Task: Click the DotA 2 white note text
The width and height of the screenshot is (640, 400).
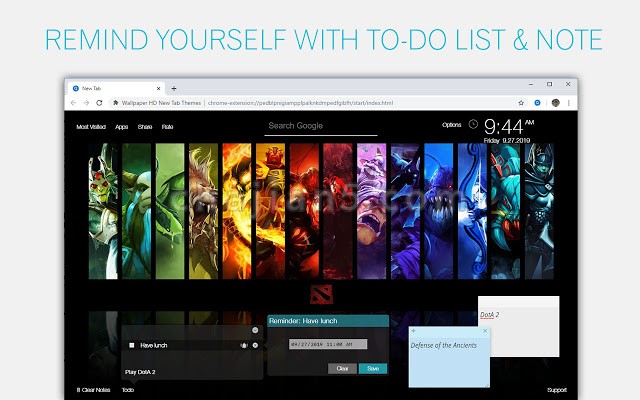Action: (x=489, y=315)
